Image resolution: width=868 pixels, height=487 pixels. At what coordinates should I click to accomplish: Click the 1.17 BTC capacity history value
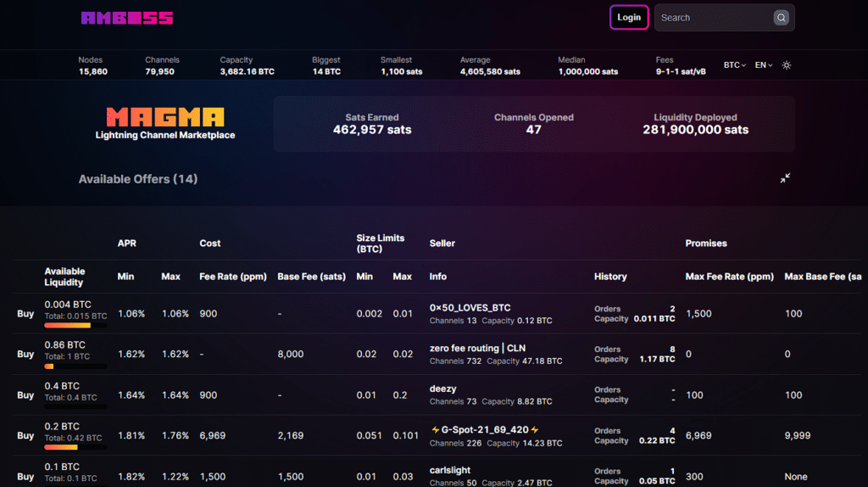(x=657, y=359)
